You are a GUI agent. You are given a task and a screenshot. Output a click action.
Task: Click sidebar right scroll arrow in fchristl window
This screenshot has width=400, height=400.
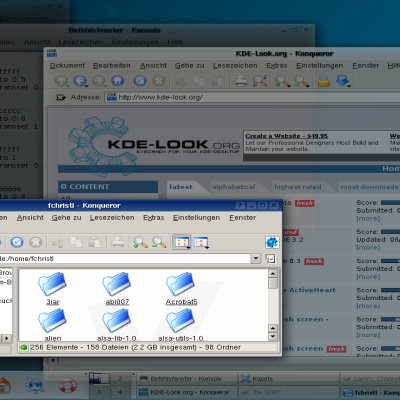pyautogui.click(x=7, y=338)
